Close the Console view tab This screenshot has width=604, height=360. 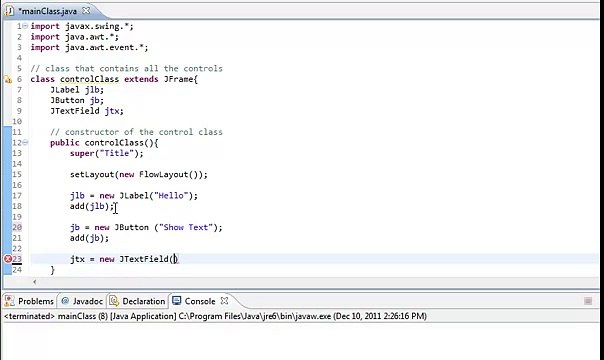point(225,301)
